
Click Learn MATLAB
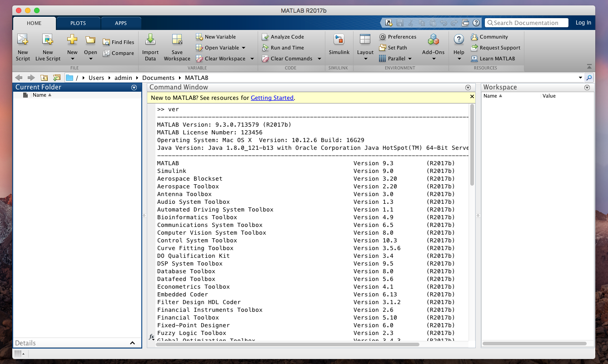[493, 59]
